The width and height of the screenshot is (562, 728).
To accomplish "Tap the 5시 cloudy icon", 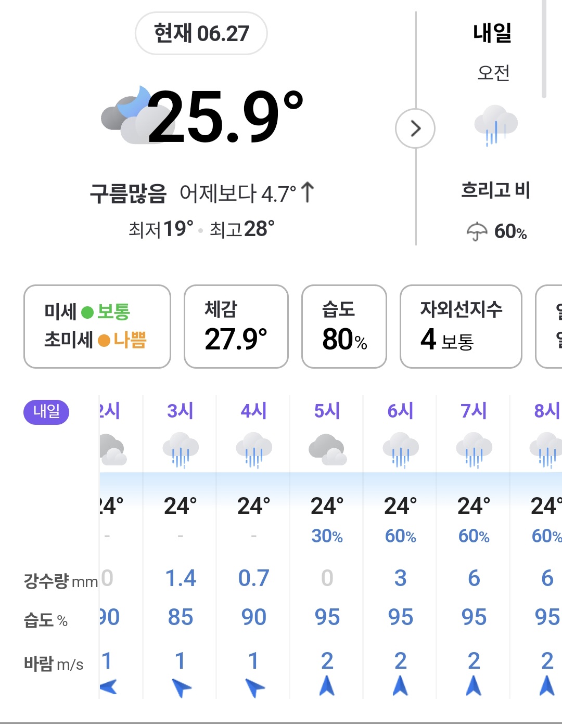I will click(327, 450).
